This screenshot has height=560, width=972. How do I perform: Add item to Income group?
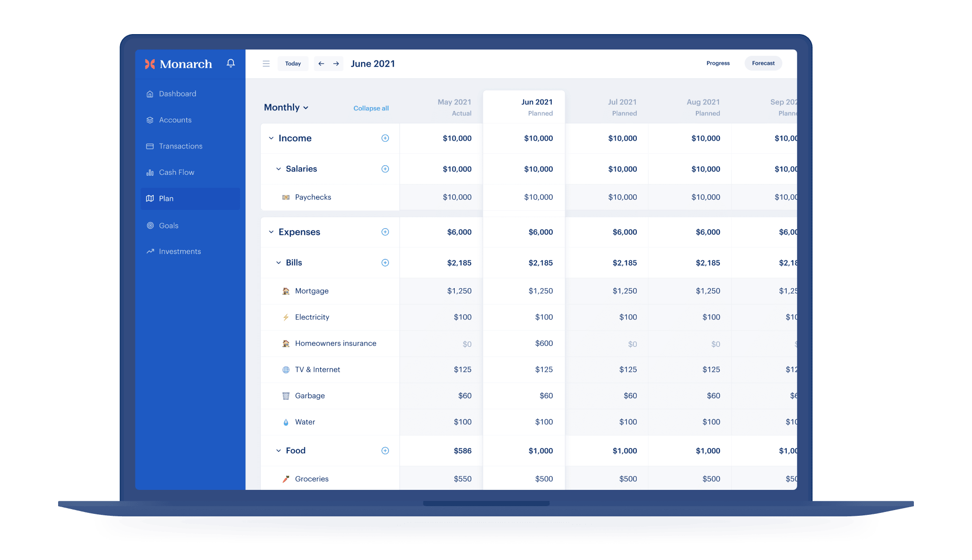point(385,138)
